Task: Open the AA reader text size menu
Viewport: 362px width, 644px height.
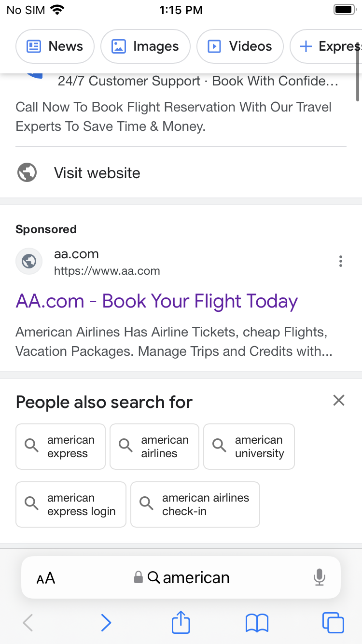Action: (46, 578)
